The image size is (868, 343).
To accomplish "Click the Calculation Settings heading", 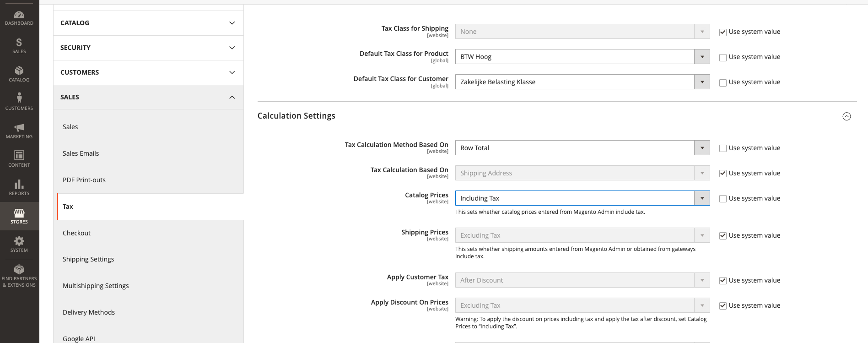I will point(296,116).
